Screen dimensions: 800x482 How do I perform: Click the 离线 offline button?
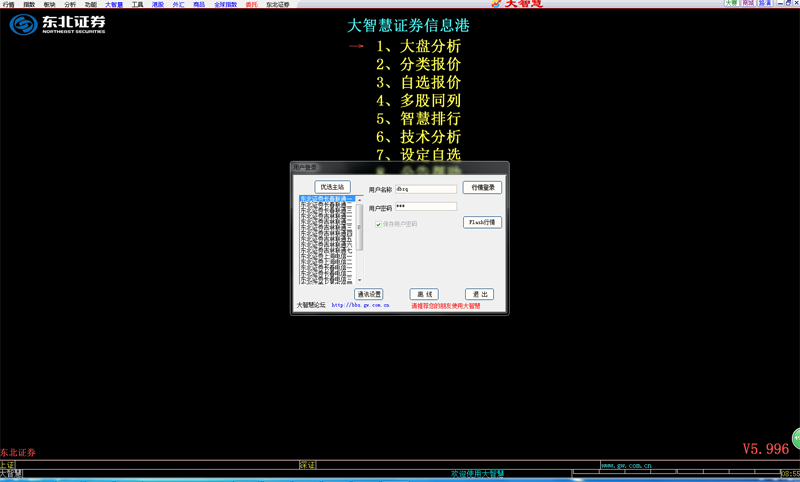pos(424,294)
